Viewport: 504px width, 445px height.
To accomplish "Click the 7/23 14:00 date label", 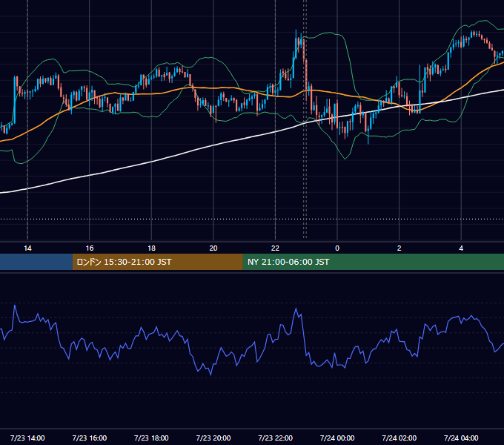I will (27, 438).
